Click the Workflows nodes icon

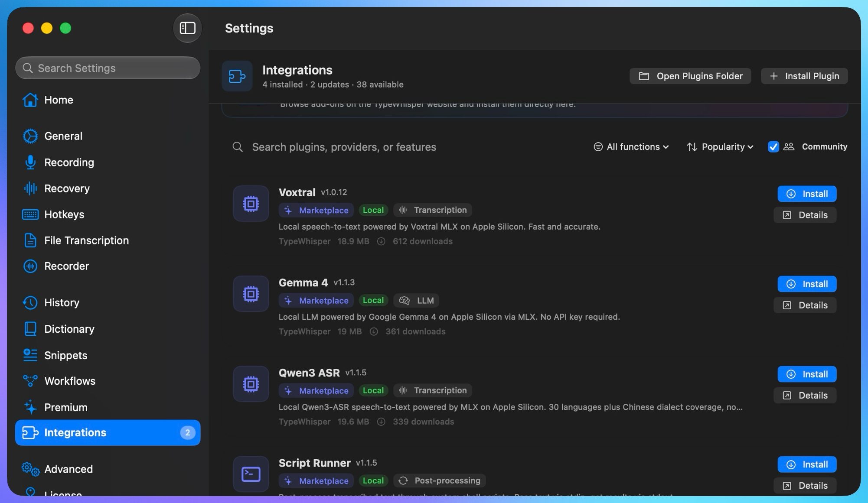pos(30,381)
